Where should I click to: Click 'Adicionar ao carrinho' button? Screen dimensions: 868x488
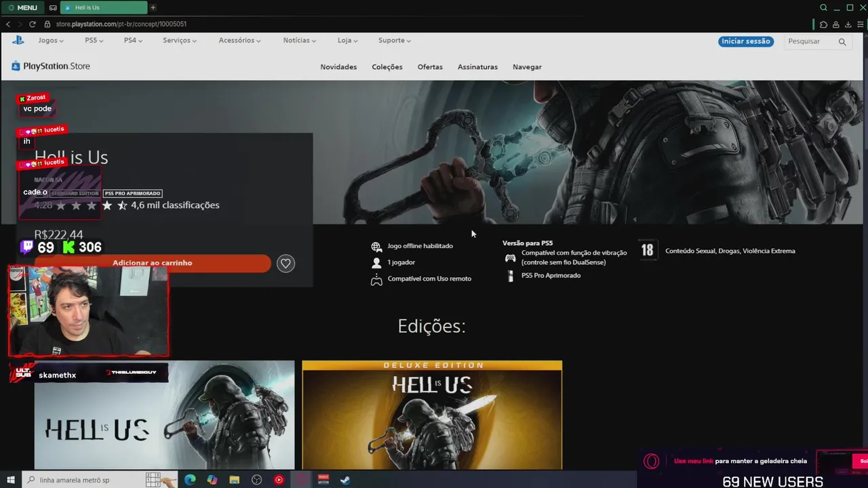coord(153,263)
